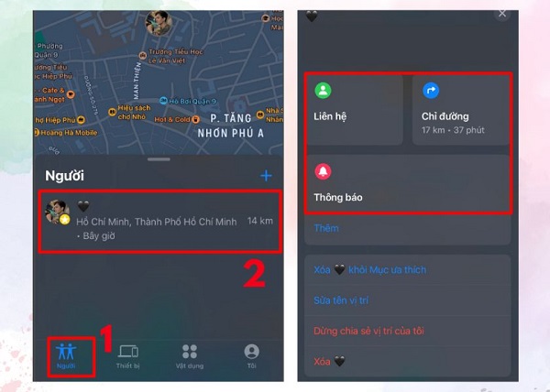Switch to the Thiết bị tab
This screenshot has width=550, height=392.
tap(128, 356)
